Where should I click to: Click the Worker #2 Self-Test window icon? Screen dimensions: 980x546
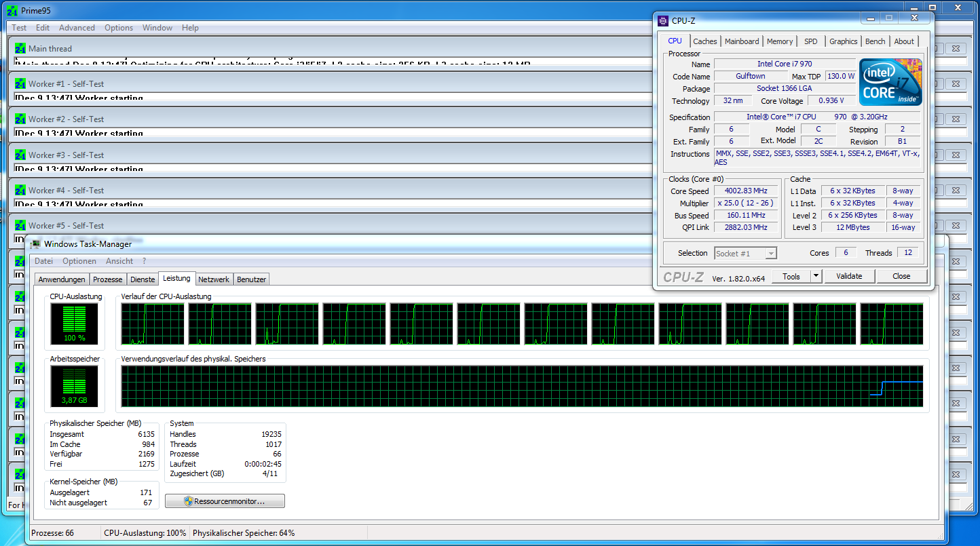coord(20,119)
